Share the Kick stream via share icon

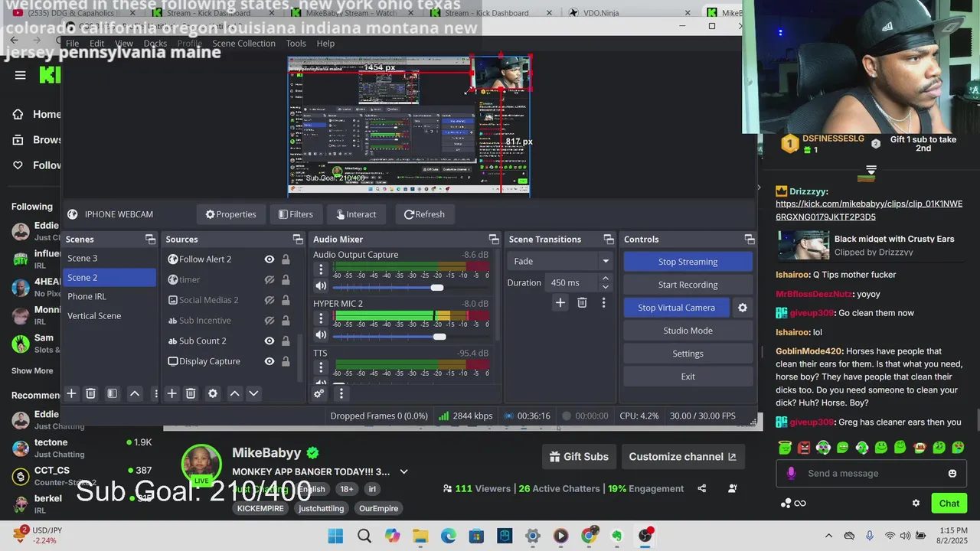pyautogui.click(x=702, y=488)
